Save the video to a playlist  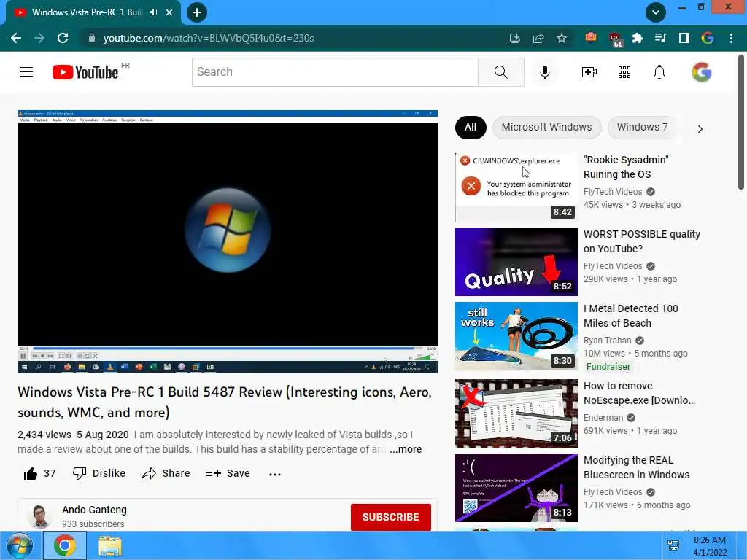[228, 473]
